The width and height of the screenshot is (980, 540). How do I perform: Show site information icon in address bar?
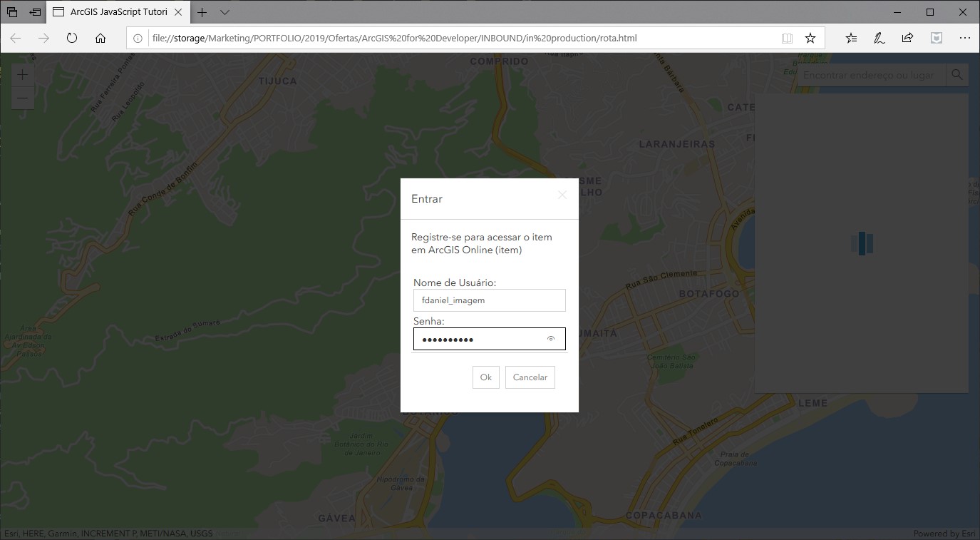tap(138, 39)
